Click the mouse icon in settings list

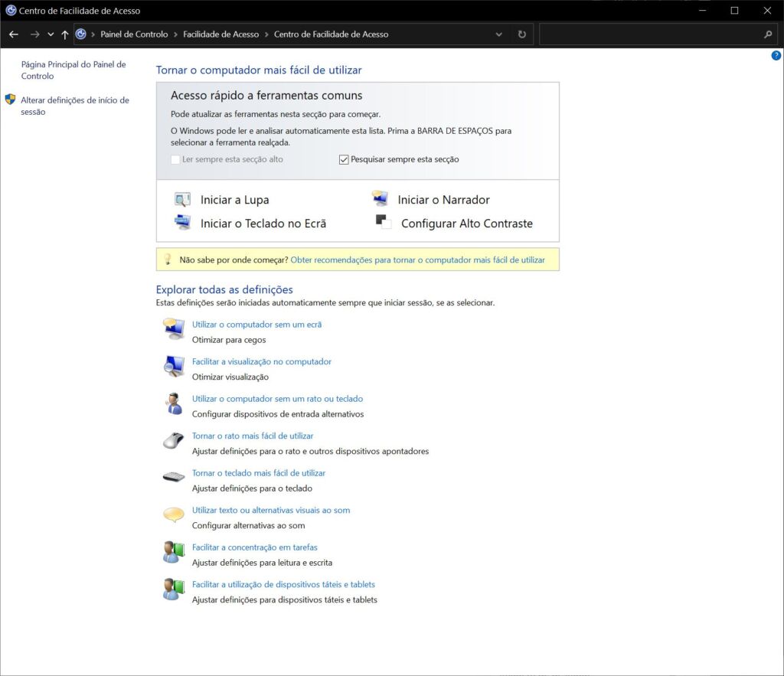coord(174,440)
